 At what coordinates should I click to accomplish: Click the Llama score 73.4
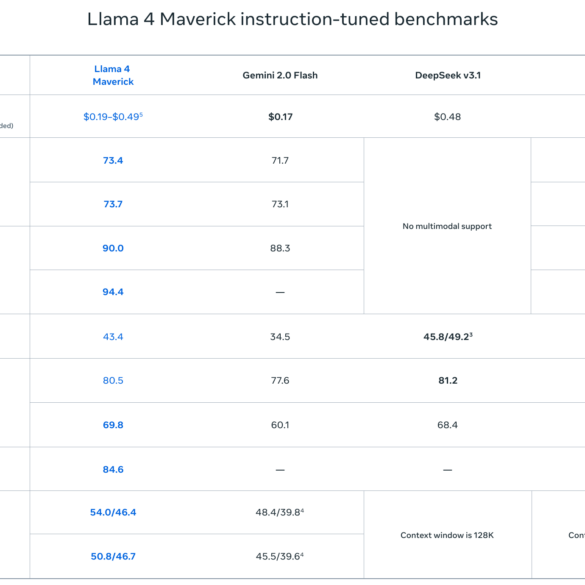click(x=113, y=160)
